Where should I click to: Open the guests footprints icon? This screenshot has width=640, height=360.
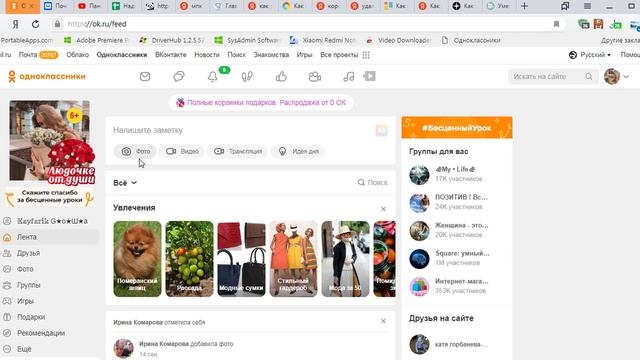(247, 76)
